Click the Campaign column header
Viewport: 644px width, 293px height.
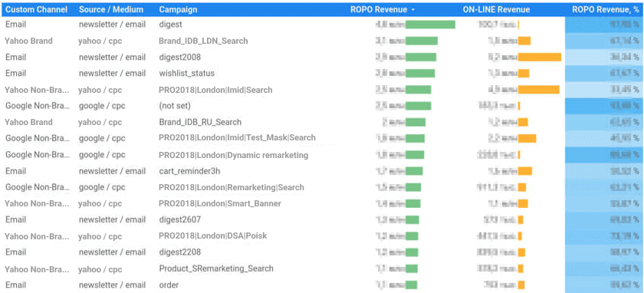[x=178, y=9]
